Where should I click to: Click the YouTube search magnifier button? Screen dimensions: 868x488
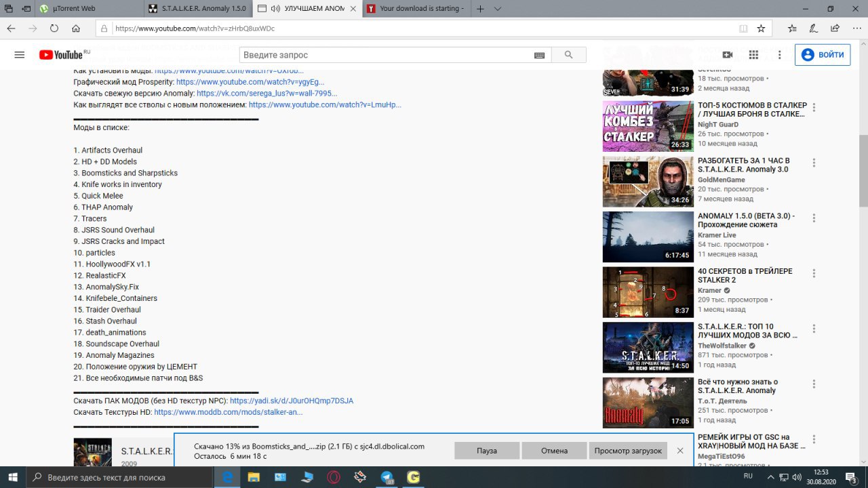(569, 55)
